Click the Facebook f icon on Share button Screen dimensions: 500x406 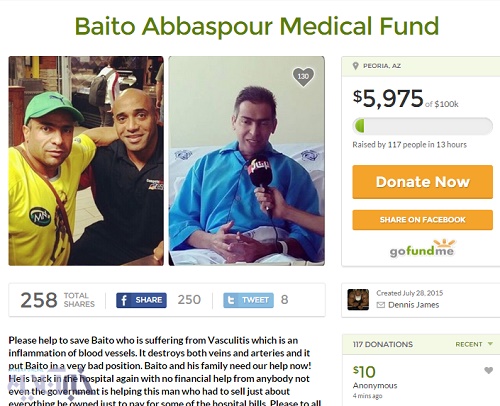pos(124,300)
